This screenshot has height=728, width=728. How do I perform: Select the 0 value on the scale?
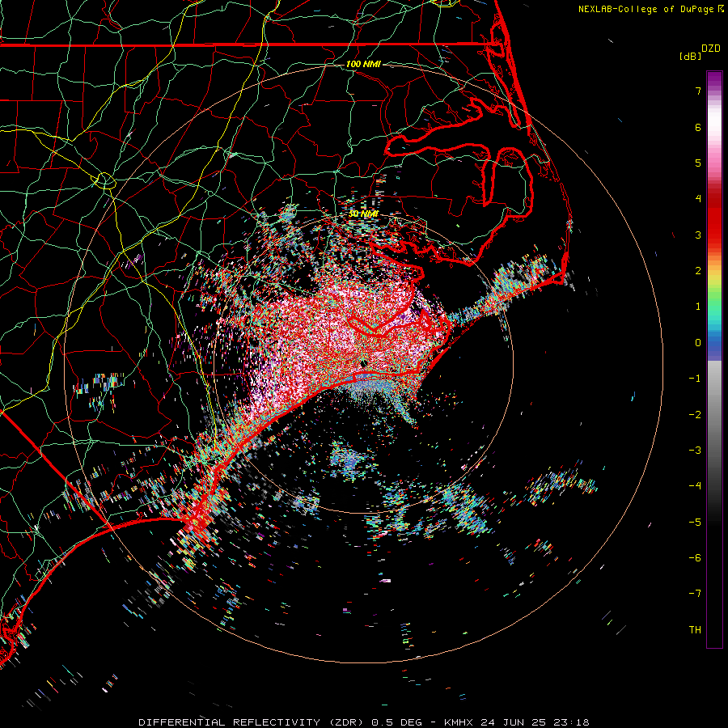point(698,343)
